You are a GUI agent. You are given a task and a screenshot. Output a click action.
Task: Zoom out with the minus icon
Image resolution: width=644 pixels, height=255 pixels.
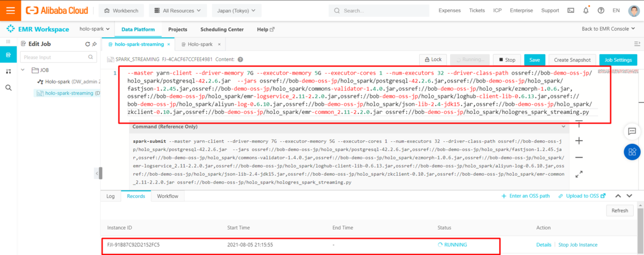tap(579, 157)
